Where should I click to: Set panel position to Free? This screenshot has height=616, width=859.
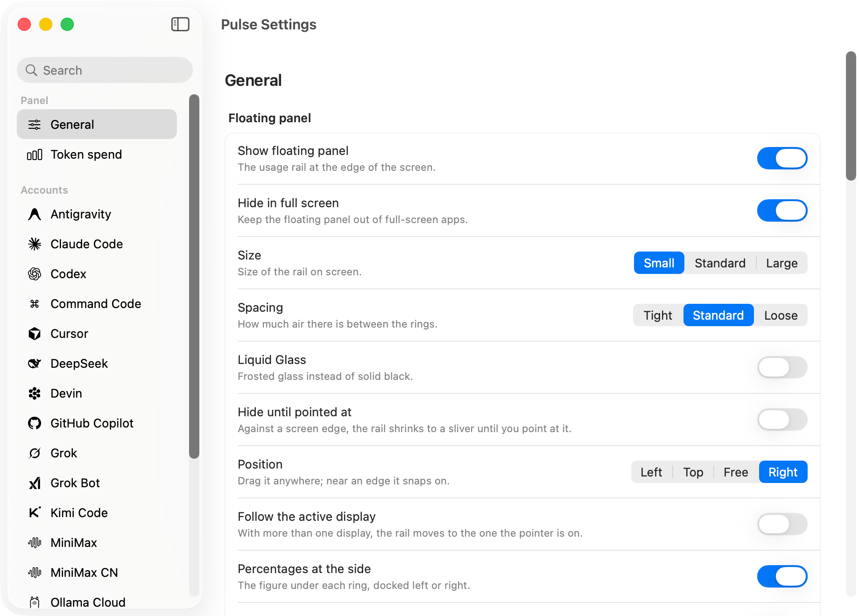[736, 472]
